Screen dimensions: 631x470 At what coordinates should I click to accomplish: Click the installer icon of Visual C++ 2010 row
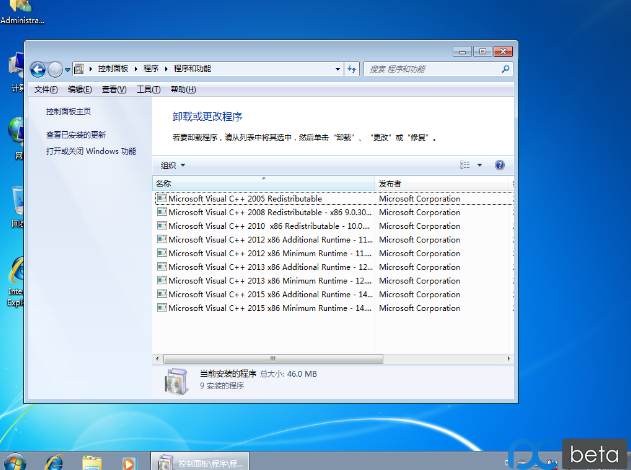[x=162, y=225]
